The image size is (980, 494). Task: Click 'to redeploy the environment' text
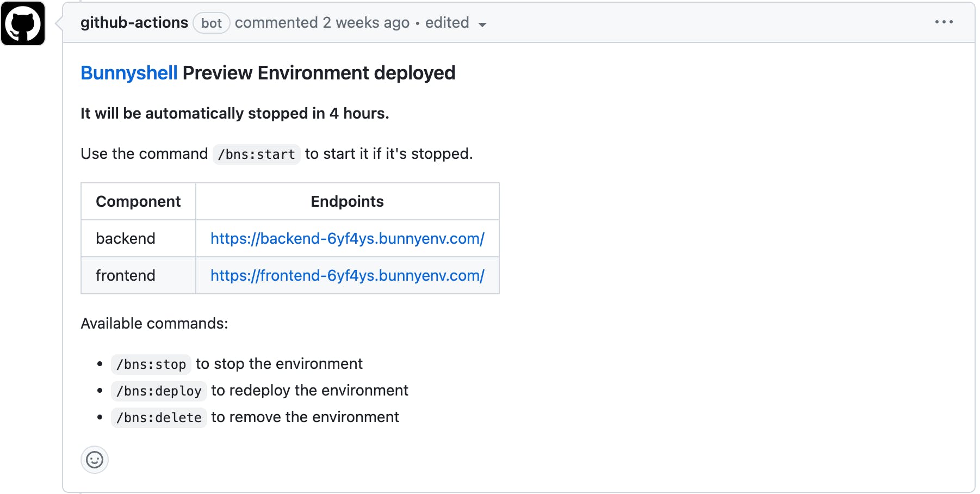point(309,390)
